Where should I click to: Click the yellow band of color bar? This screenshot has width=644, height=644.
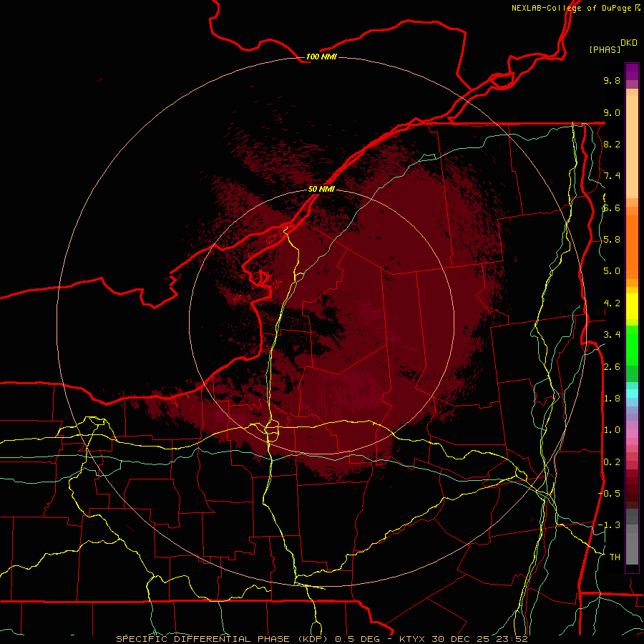(x=632, y=306)
